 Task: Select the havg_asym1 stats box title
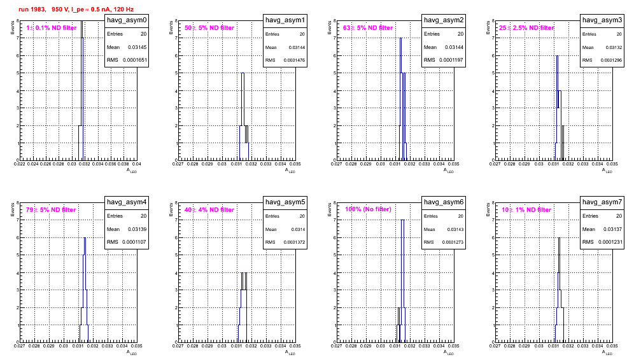click(x=285, y=20)
